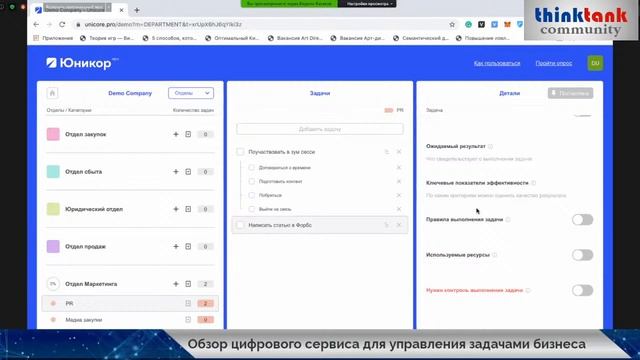The height and width of the screenshot is (360, 640).
Task: Add subtask to Поучаствовать в зум сесси
Action: [387, 152]
